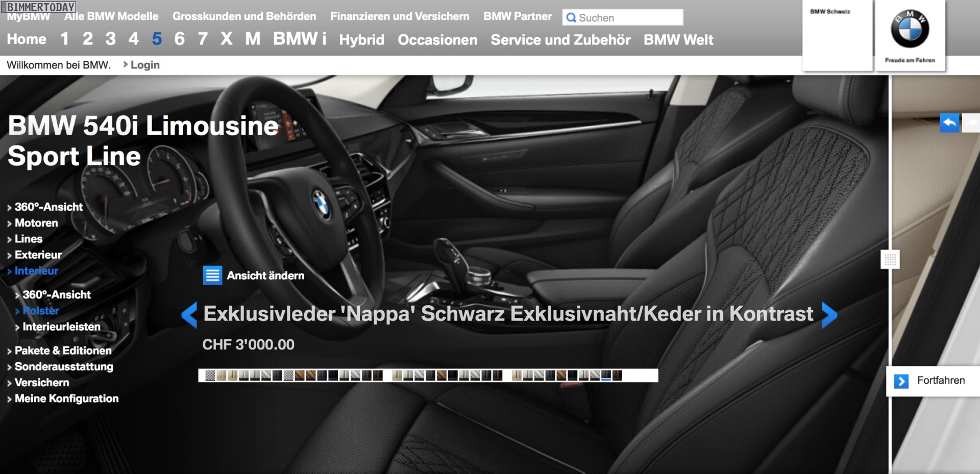
Task: Click the next upholstery right arrow
Action: click(x=829, y=315)
